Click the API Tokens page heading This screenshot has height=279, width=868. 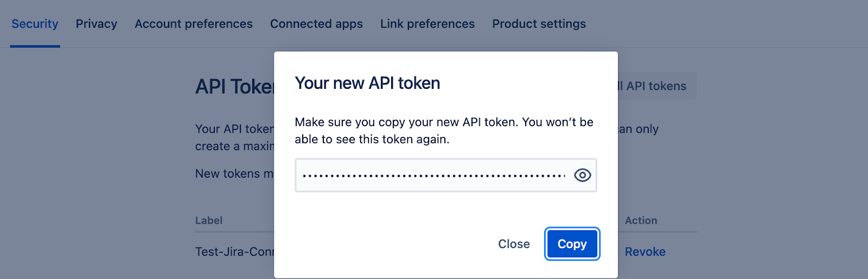click(x=234, y=87)
